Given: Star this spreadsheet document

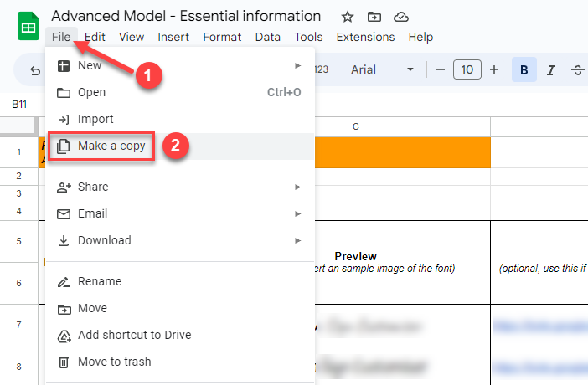Looking at the screenshot, I should tap(348, 17).
